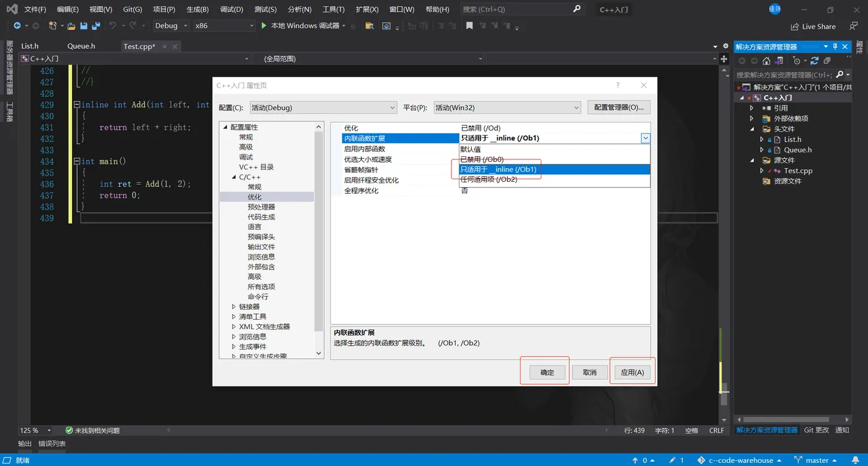
Task: Collapse the main function fold marker
Action: tap(77, 161)
